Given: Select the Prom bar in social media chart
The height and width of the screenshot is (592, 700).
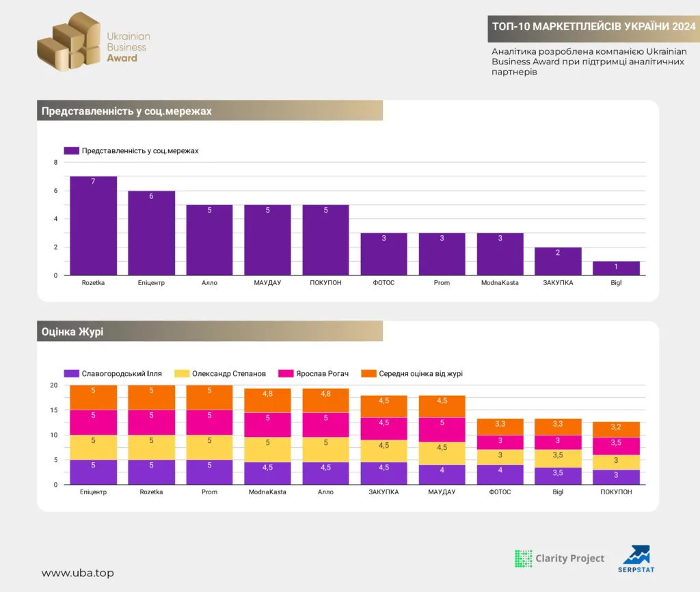Looking at the screenshot, I should coord(442,254).
